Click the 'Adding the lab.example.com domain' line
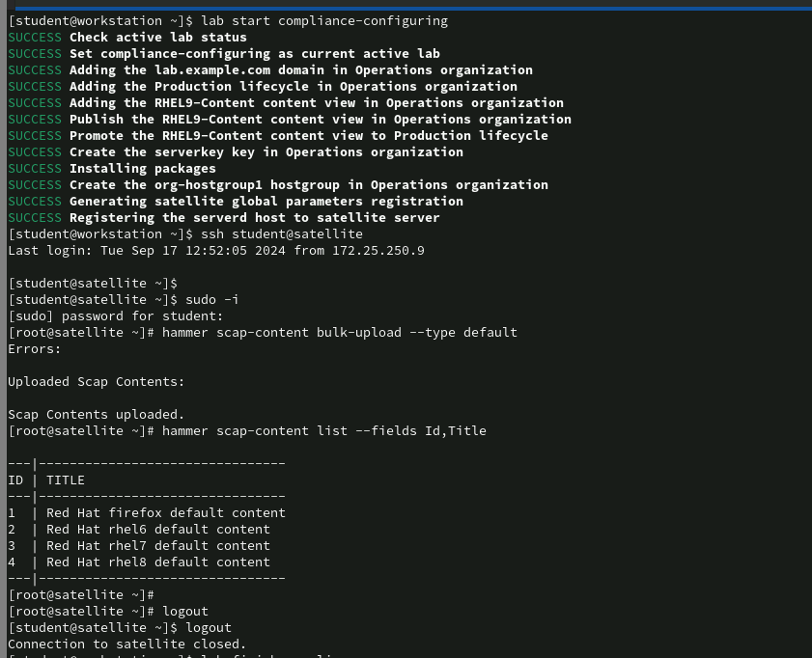This screenshot has height=658, width=812. tap(300, 69)
